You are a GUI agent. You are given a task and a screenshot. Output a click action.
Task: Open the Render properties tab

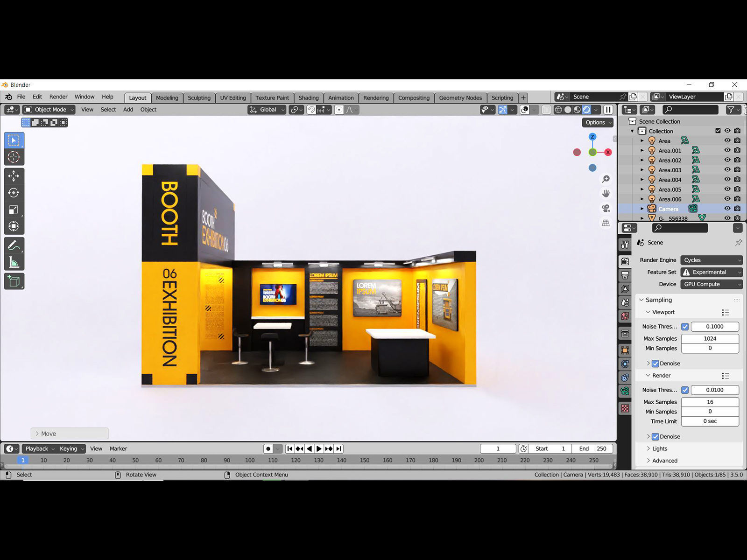[625, 262]
